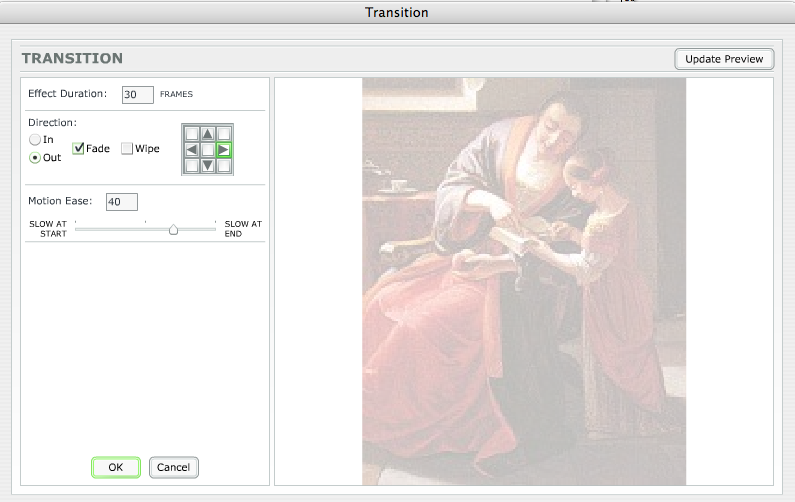The width and height of the screenshot is (795, 502).
Task: Dismiss dialog with Cancel button
Action: (173, 468)
